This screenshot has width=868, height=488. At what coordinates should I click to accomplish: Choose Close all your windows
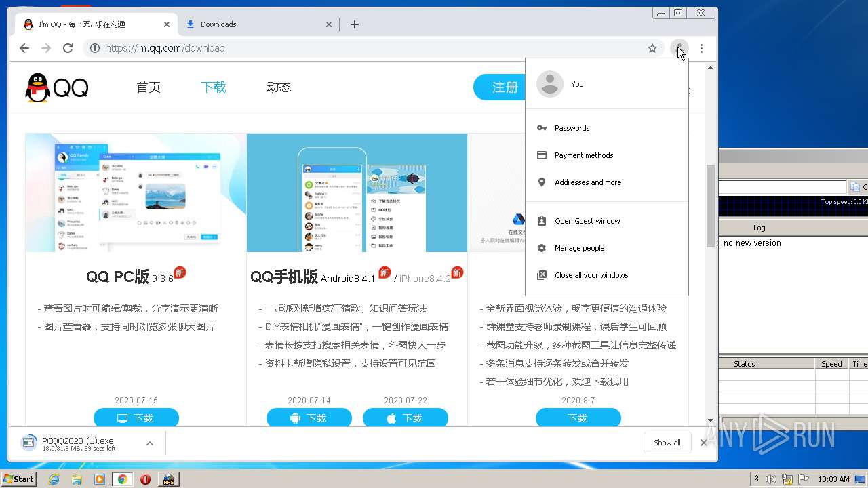pyautogui.click(x=607, y=275)
